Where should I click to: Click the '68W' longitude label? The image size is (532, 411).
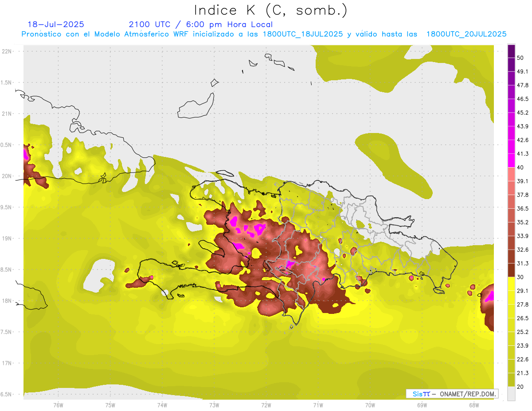point(474,405)
